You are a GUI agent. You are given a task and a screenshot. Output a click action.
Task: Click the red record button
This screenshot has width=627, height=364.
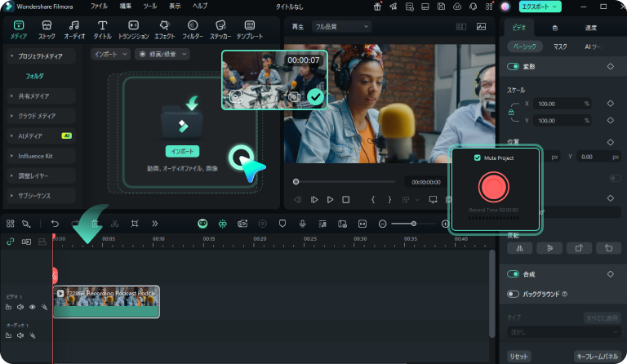point(493,187)
